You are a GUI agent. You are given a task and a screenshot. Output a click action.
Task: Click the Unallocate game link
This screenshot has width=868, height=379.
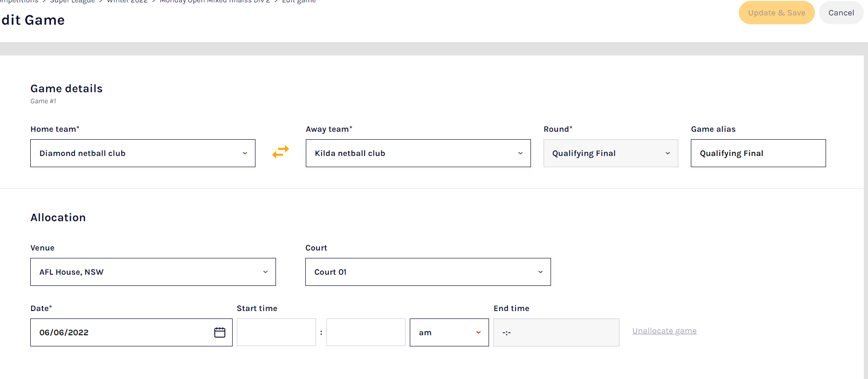pyautogui.click(x=664, y=331)
